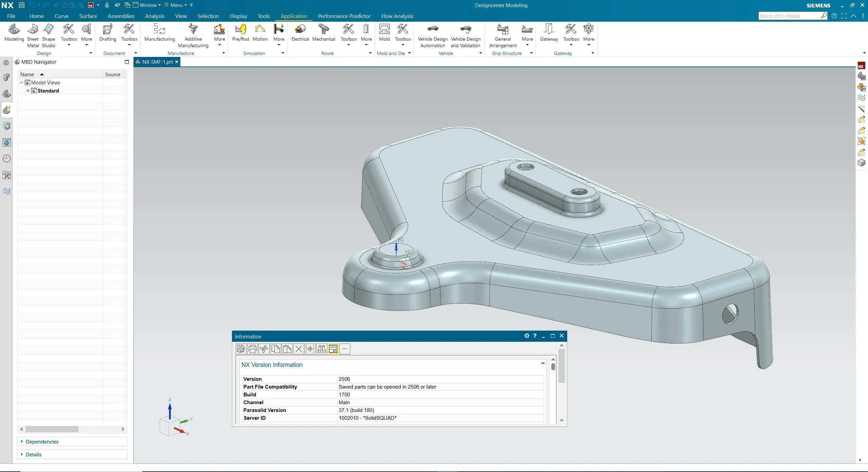Click the Save icon in title bar

tap(21, 5)
